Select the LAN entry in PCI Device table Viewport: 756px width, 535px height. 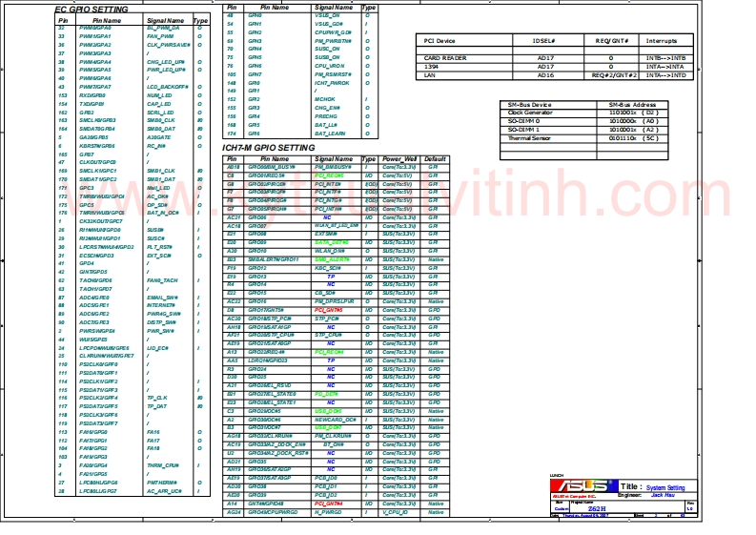pos(430,74)
